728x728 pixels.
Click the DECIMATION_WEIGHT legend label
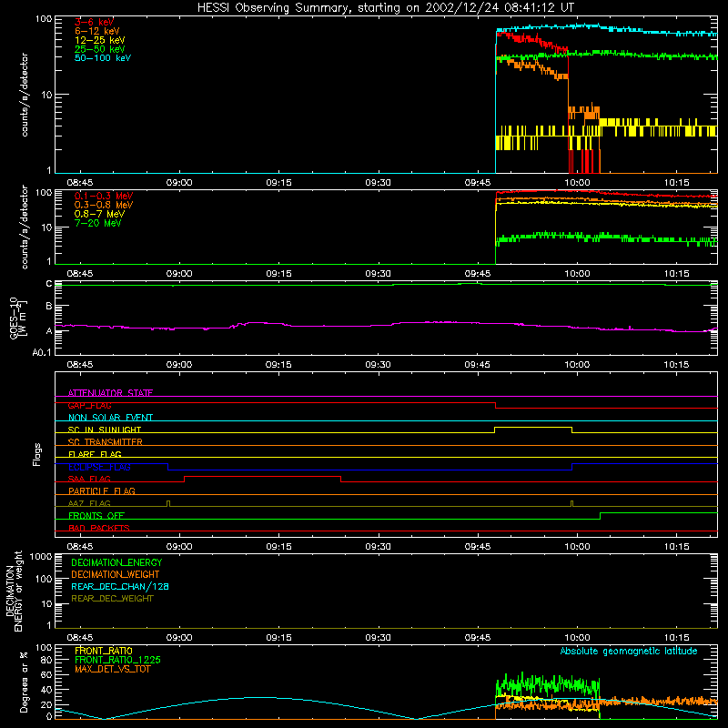116,574
